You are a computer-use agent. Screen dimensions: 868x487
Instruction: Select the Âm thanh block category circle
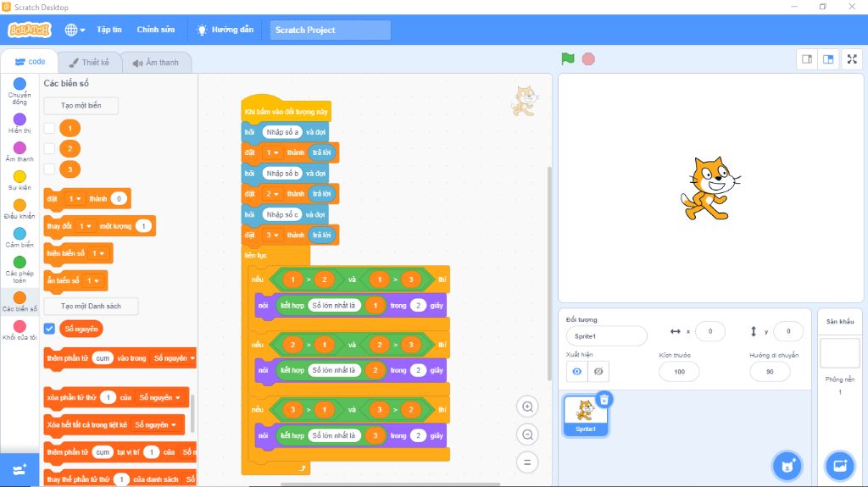click(20, 147)
